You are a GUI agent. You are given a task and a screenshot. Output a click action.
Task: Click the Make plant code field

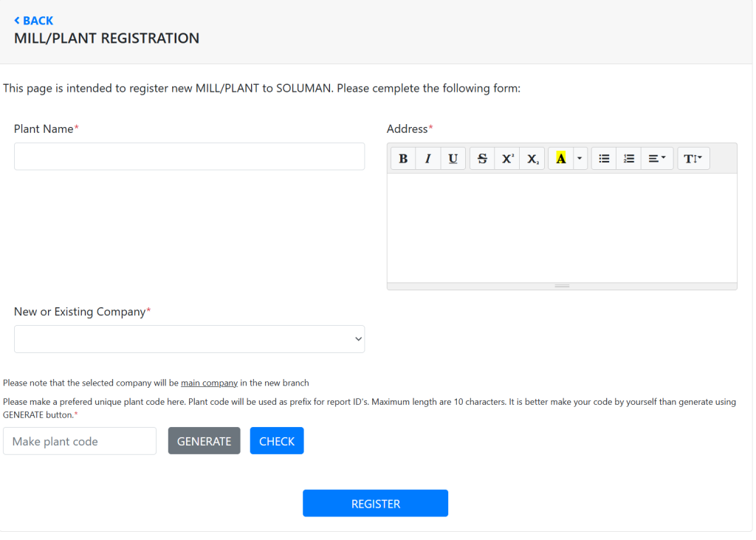tap(80, 441)
